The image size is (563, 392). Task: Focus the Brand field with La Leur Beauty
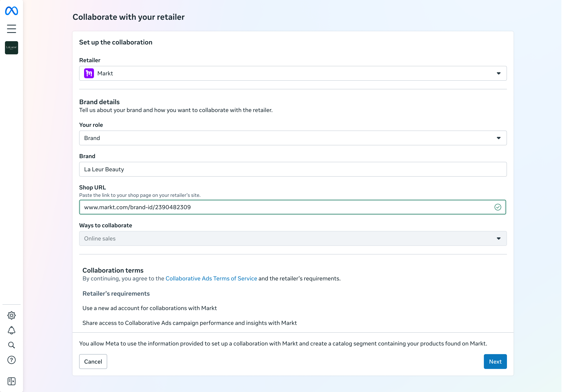click(x=293, y=170)
